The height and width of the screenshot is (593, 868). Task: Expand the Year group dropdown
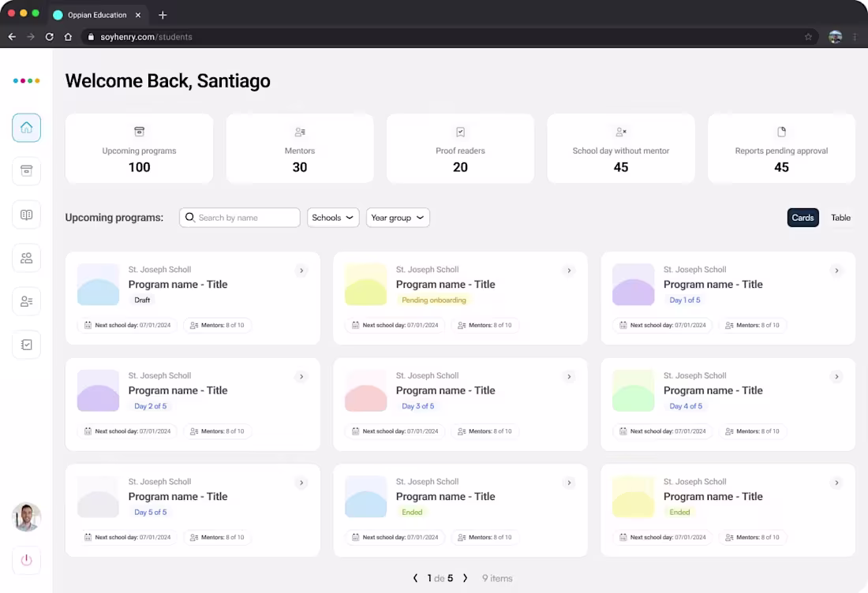(398, 218)
